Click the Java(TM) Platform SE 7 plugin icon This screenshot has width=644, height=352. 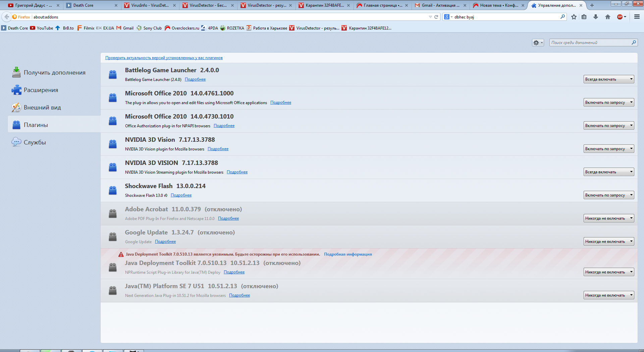[113, 291]
